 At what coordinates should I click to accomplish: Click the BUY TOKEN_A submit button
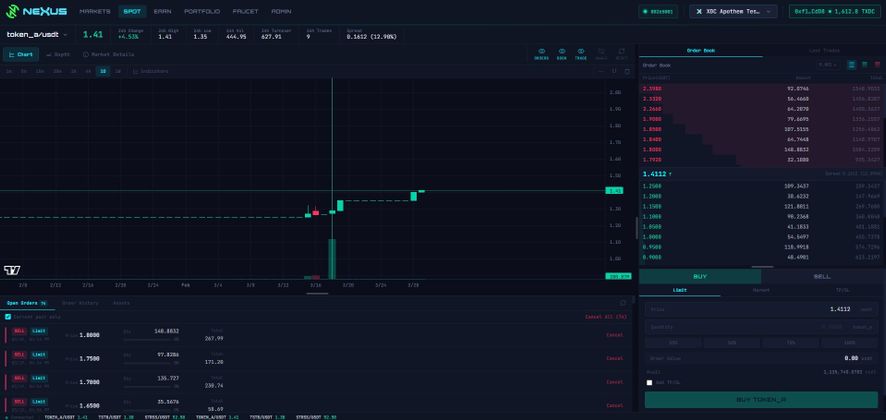point(761,400)
